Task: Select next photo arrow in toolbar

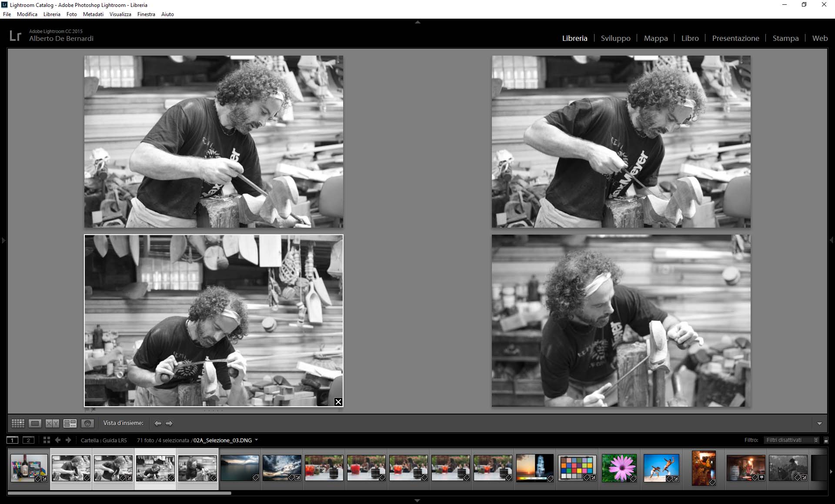Action: point(169,423)
